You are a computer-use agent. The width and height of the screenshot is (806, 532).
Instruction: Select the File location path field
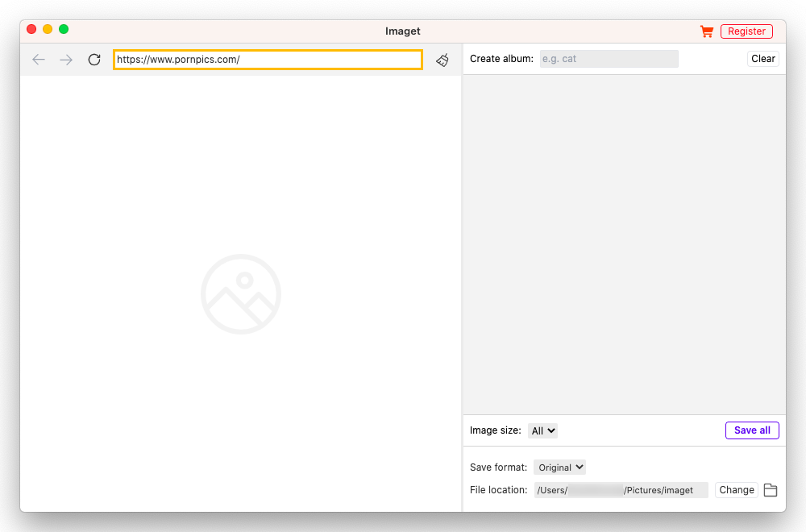tap(621, 489)
